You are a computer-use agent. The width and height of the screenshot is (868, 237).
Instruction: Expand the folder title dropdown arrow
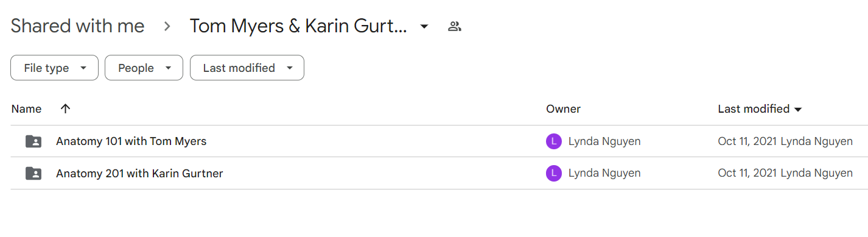point(424,26)
